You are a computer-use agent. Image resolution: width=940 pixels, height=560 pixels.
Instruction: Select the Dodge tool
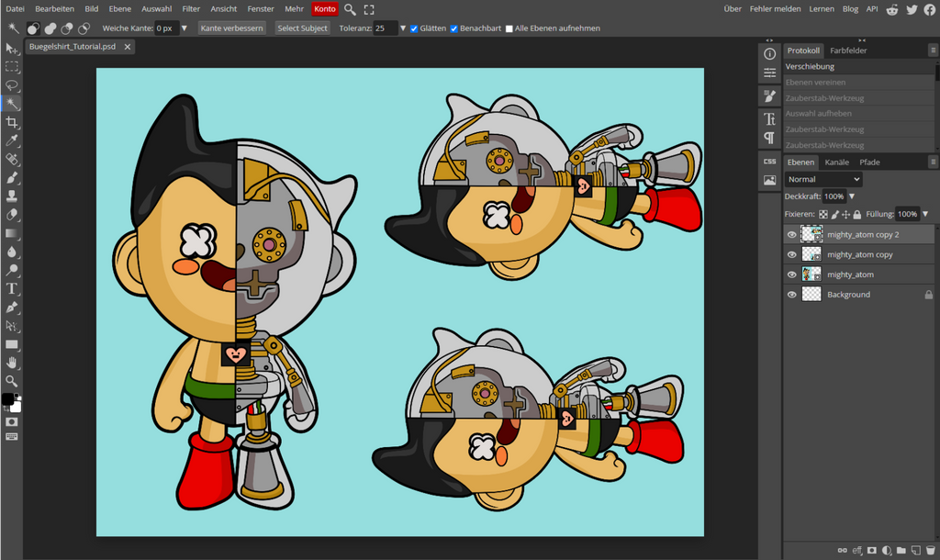[11, 271]
